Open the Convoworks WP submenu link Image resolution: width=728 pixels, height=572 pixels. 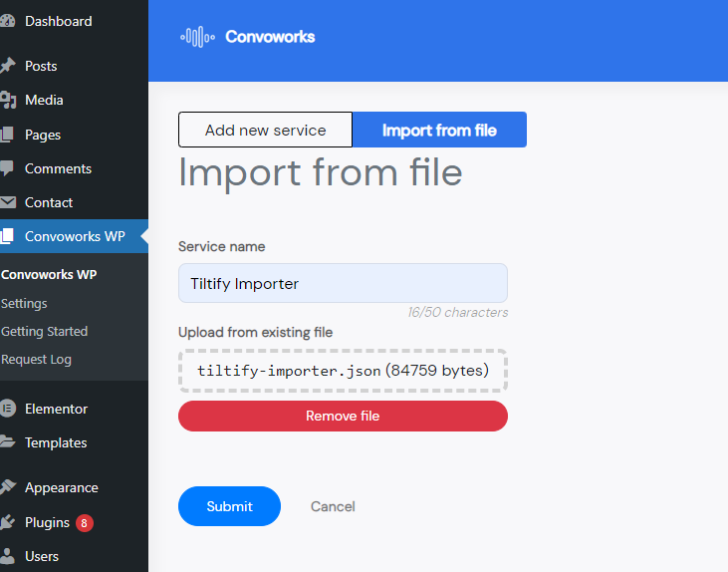tap(49, 275)
